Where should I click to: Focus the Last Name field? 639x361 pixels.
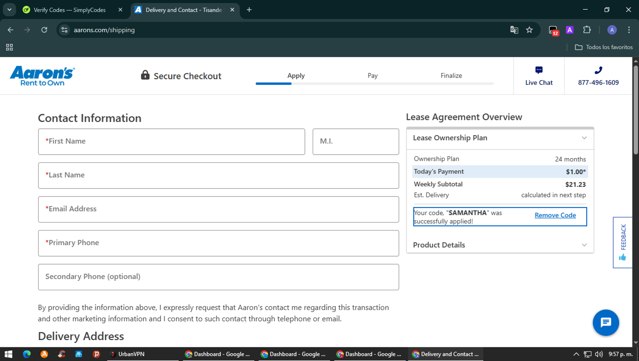pyautogui.click(x=218, y=175)
